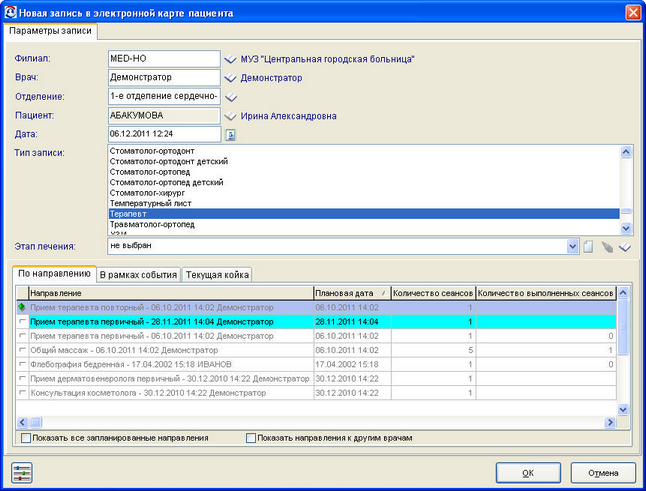Open calendar picker next to Дата field
This screenshot has width=646, height=491.
230,135
